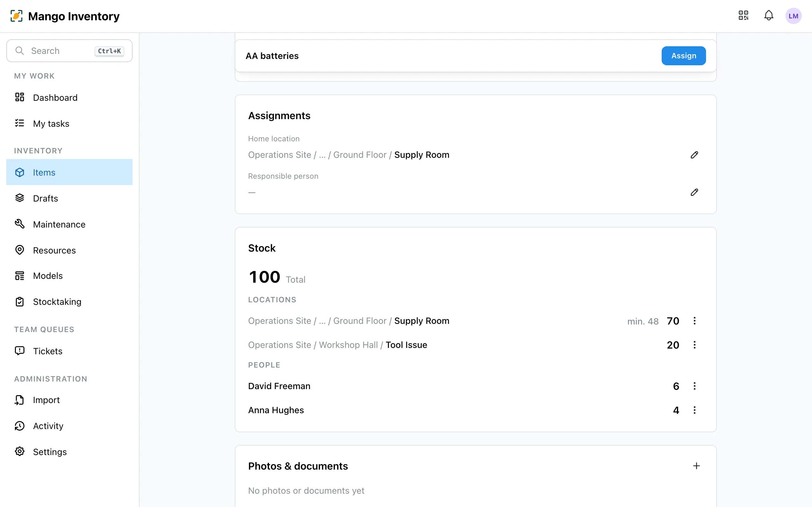Image resolution: width=812 pixels, height=507 pixels.
Task: Click the Assign button
Action: [x=684, y=56]
